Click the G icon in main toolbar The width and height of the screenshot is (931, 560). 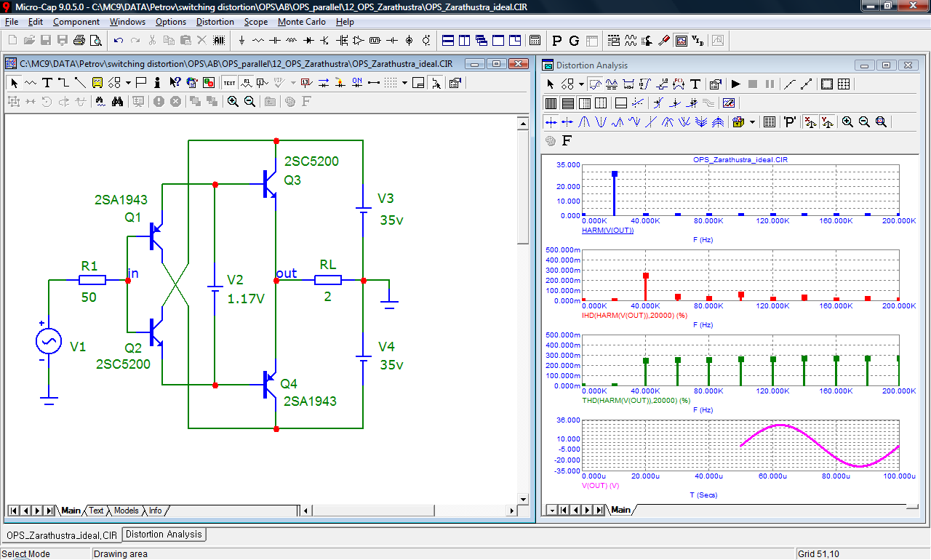pyautogui.click(x=574, y=40)
